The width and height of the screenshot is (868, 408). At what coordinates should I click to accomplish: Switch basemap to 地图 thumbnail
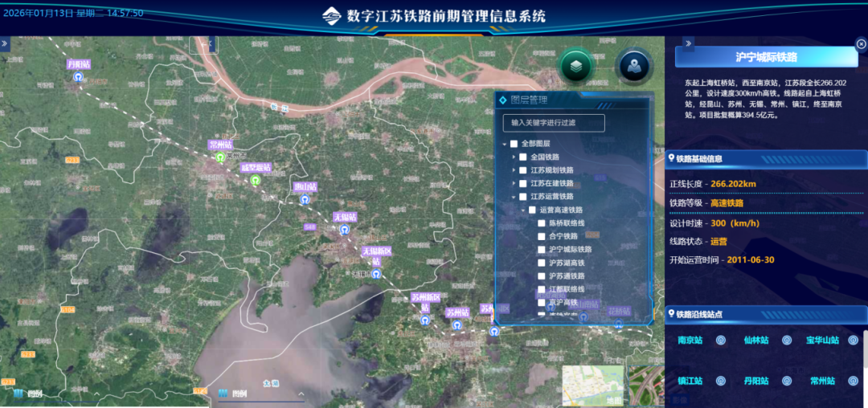(x=593, y=386)
